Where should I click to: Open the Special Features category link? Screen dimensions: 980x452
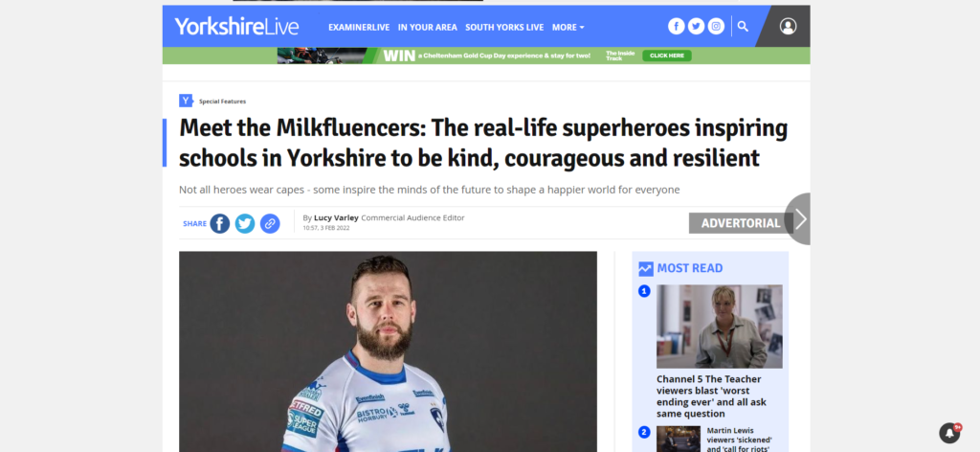(222, 102)
